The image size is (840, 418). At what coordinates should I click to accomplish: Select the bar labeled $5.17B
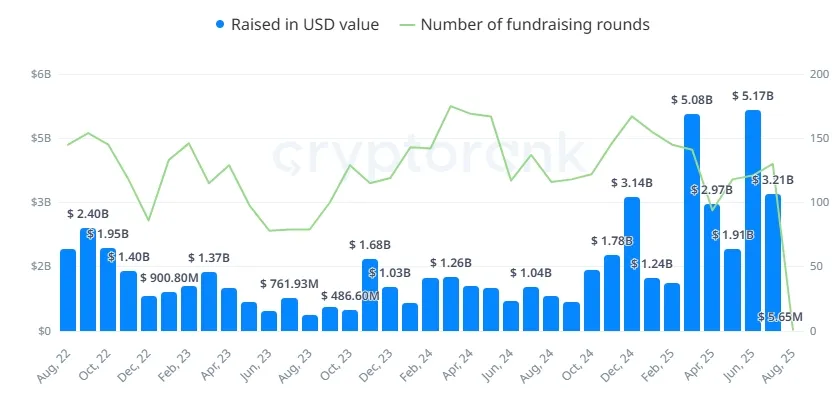pos(753,220)
